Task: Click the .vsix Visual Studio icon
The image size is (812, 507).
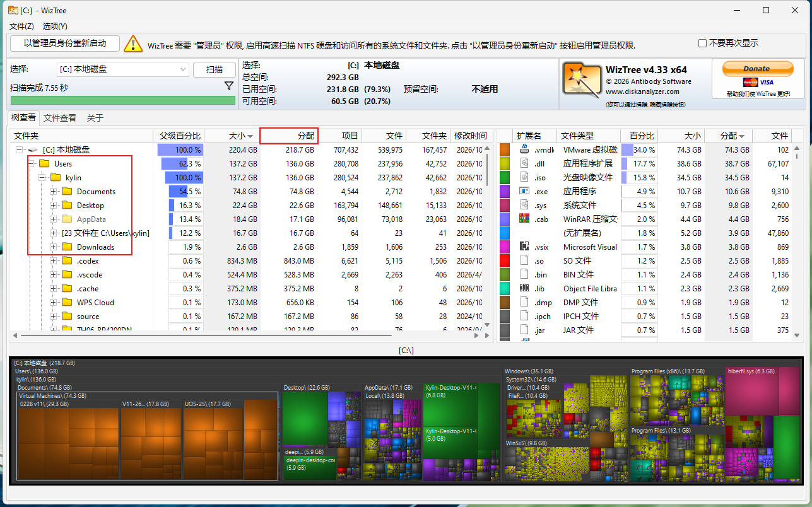Action: (x=524, y=247)
